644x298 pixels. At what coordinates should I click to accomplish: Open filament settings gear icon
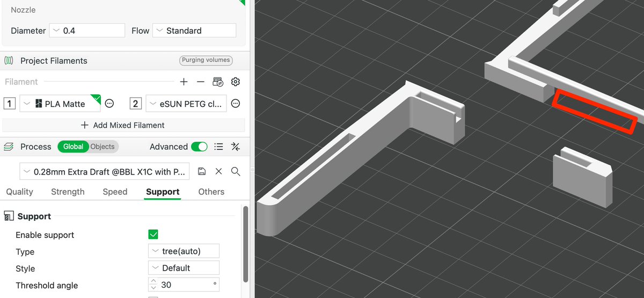235,82
